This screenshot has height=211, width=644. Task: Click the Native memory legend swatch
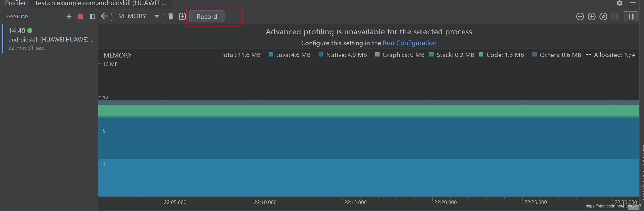click(x=321, y=54)
